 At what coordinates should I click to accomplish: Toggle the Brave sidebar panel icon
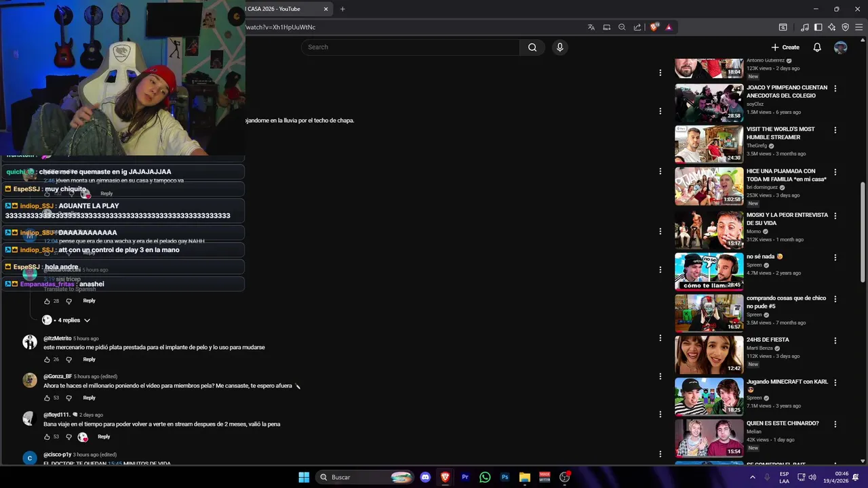[x=818, y=27]
